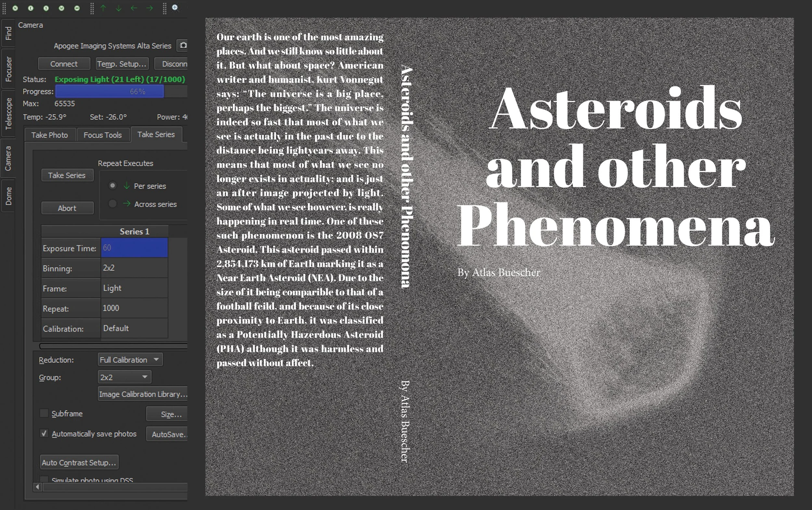Open the Group 2x2 dropdown
Image resolution: width=812 pixels, height=510 pixels.
pyautogui.click(x=124, y=377)
